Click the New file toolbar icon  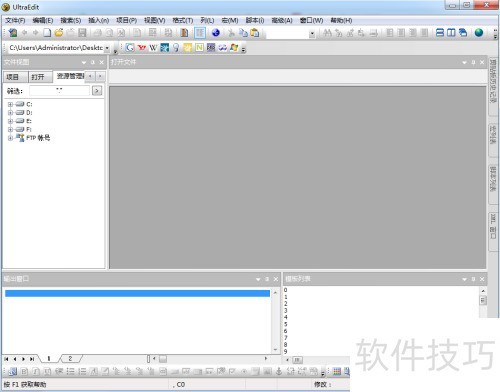pos(47,33)
